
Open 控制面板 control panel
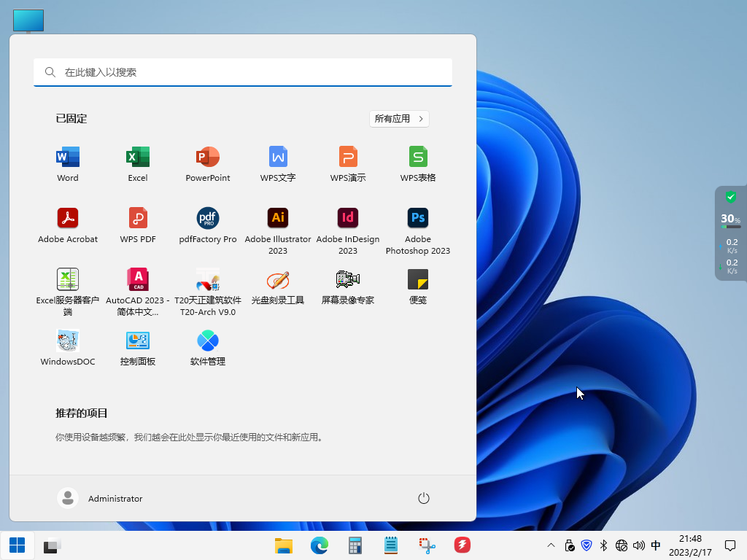[x=138, y=348]
